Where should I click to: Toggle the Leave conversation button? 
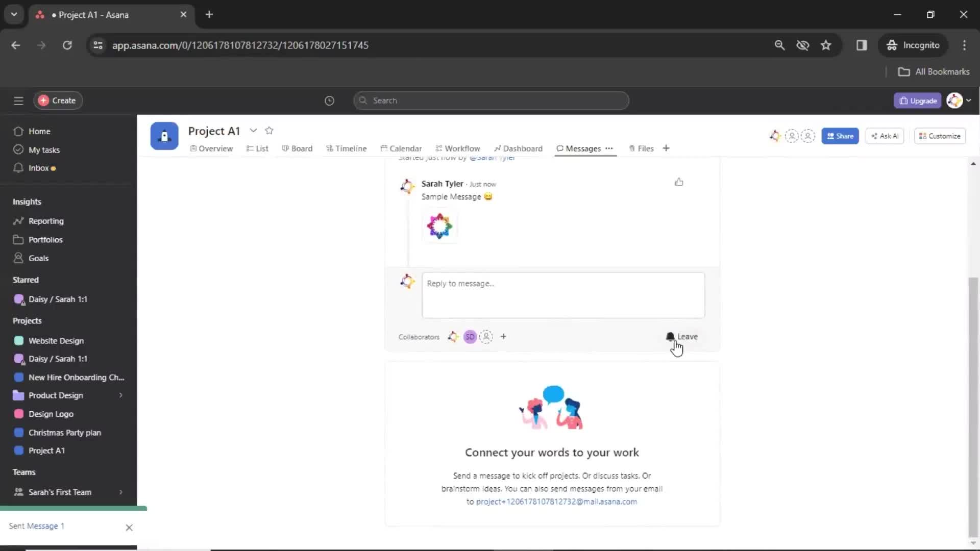pos(682,336)
